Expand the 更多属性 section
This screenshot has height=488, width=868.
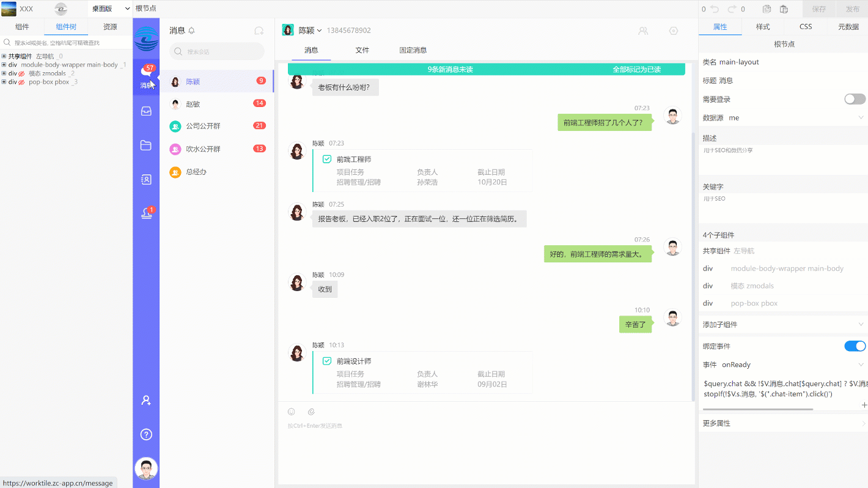[x=783, y=423]
